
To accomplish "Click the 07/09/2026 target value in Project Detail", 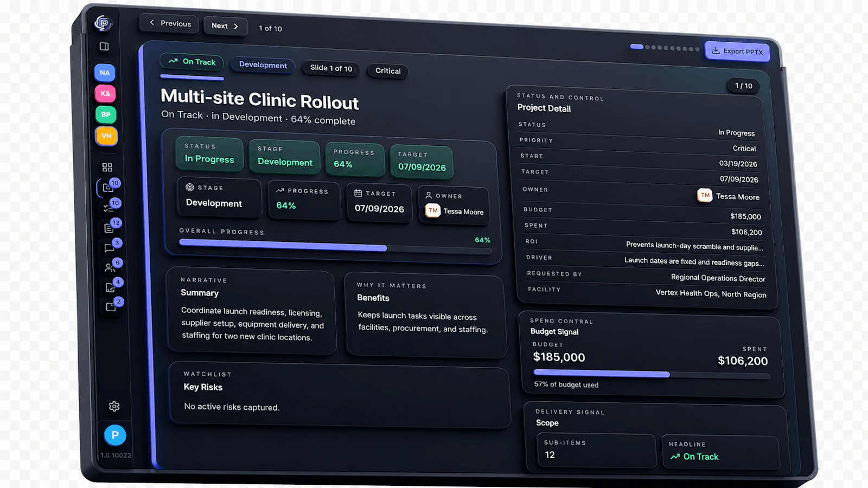I will [x=739, y=179].
